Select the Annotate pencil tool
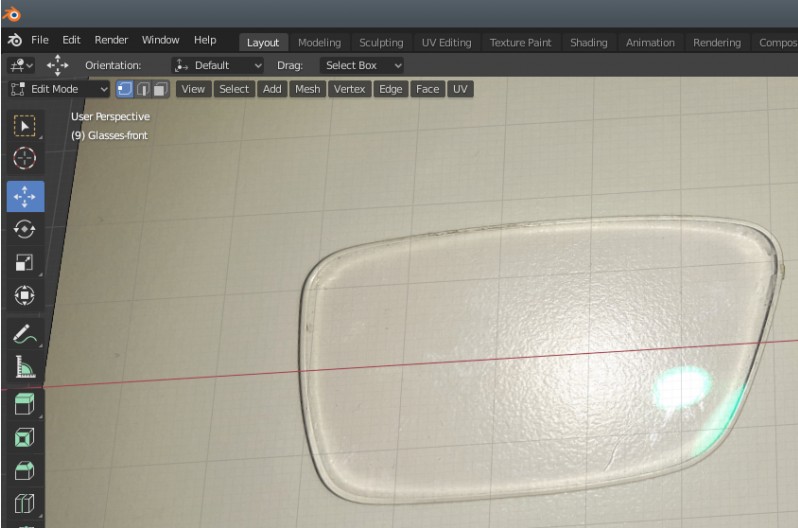Image resolution: width=798 pixels, height=528 pixels. point(25,335)
